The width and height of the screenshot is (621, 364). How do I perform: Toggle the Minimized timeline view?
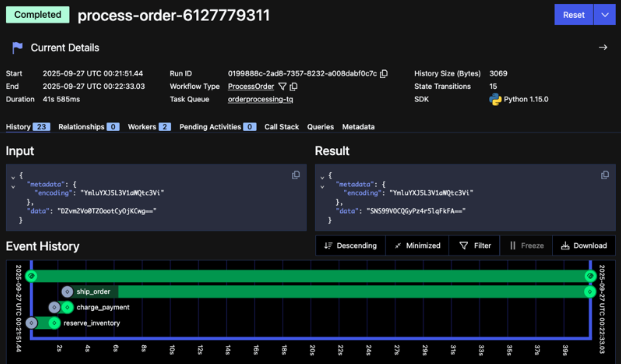pos(417,245)
